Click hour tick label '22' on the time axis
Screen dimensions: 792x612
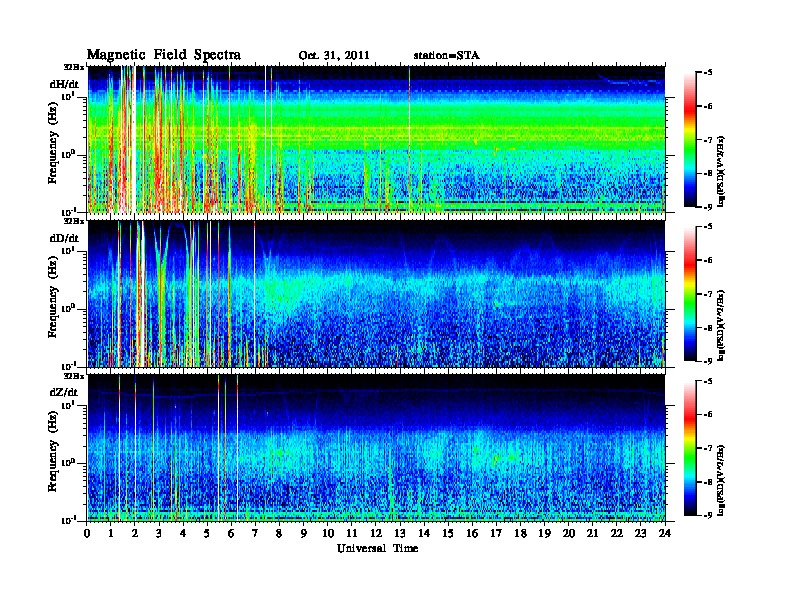click(617, 533)
